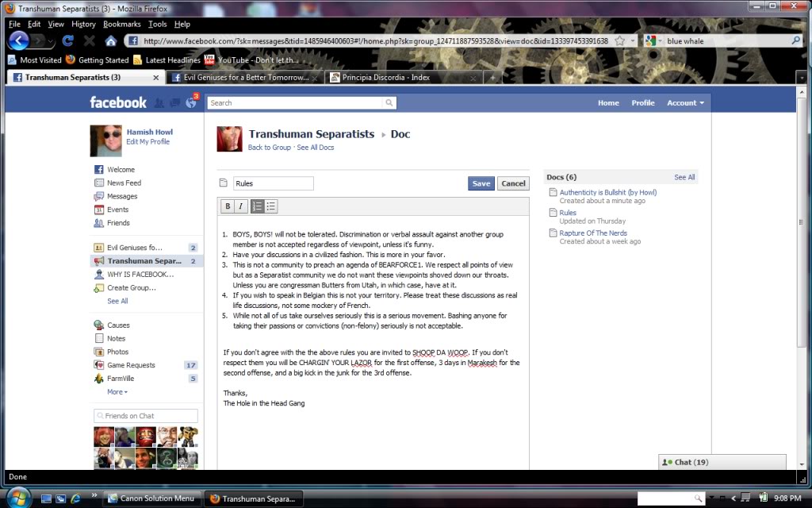This screenshot has width=812, height=508.
Task: Click Internet Explorer quick launch icon
Action: (x=75, y=498)
